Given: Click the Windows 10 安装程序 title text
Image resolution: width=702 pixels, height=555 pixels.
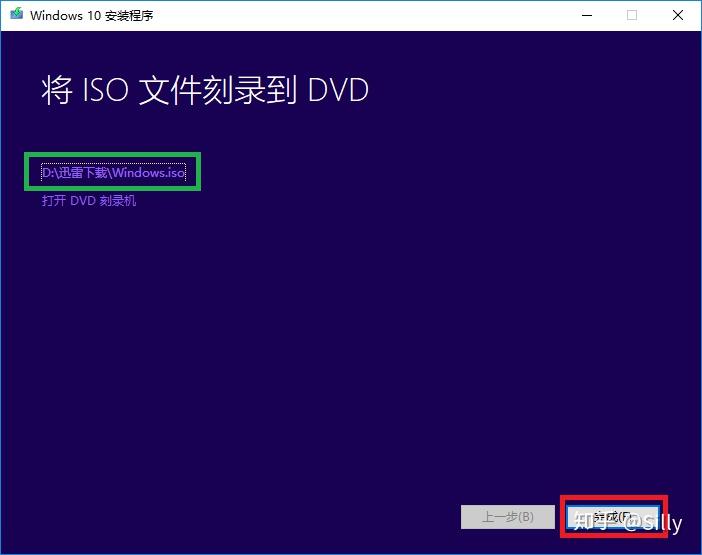Looking at the screenshot, I should point(92,16).
